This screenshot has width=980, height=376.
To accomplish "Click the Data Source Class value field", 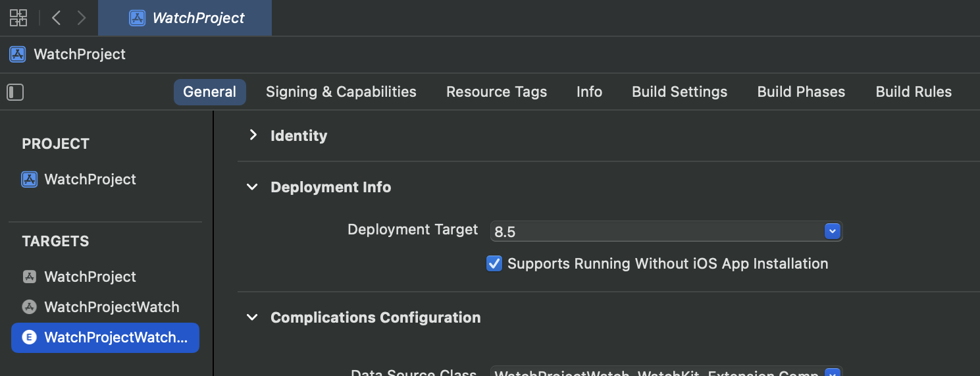I will pos(667,371).
